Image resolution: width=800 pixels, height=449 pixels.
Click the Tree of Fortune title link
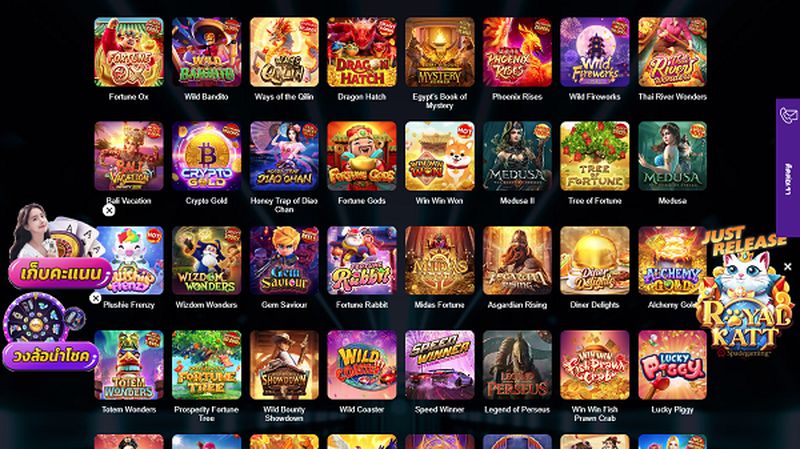(595, 201)
